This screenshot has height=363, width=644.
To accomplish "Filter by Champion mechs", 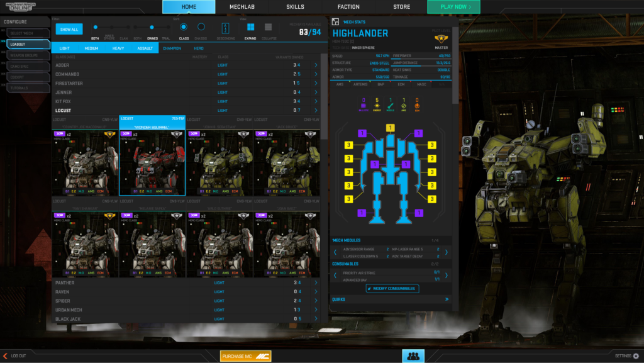I will [x=172, y=48].
